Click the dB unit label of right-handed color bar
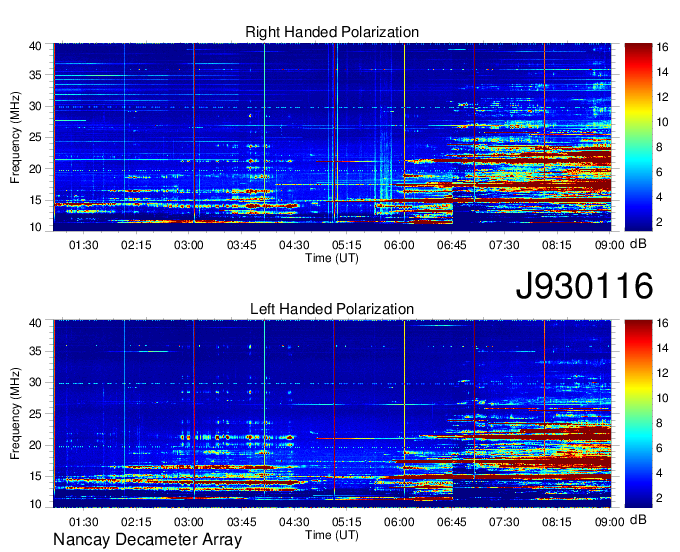The image size is (680, 552). click(x=638, y=244)
